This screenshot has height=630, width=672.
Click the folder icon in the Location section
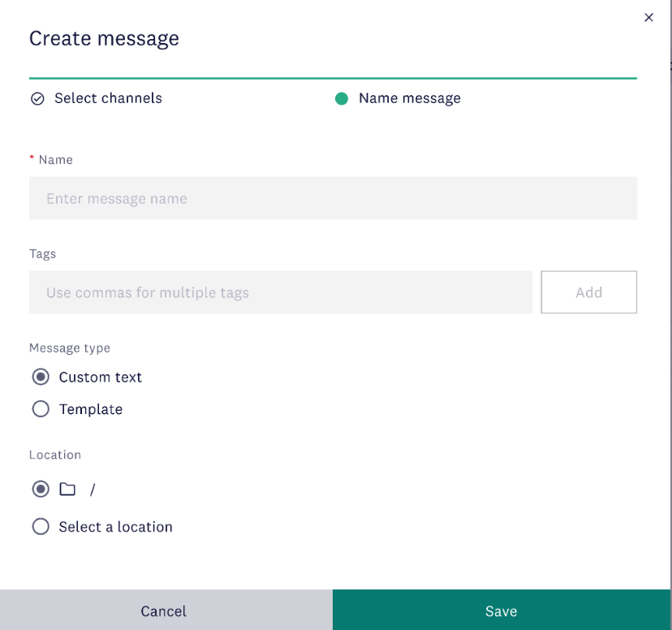tap(67, 489)
